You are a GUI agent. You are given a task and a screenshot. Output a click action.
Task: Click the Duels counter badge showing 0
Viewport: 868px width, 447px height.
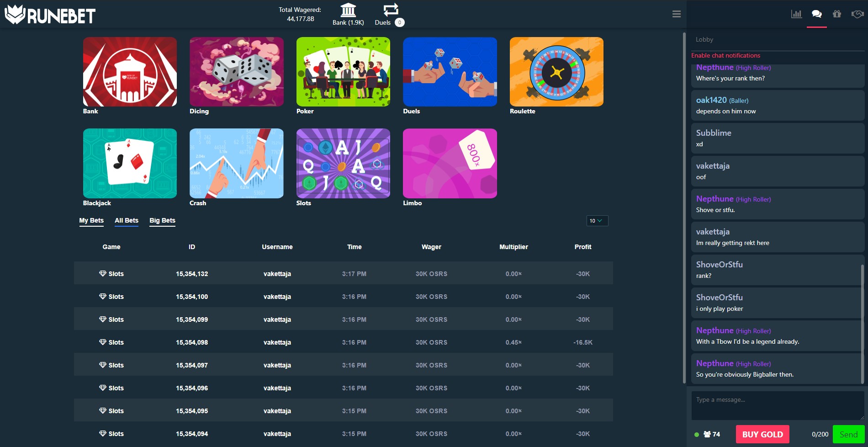399,22
